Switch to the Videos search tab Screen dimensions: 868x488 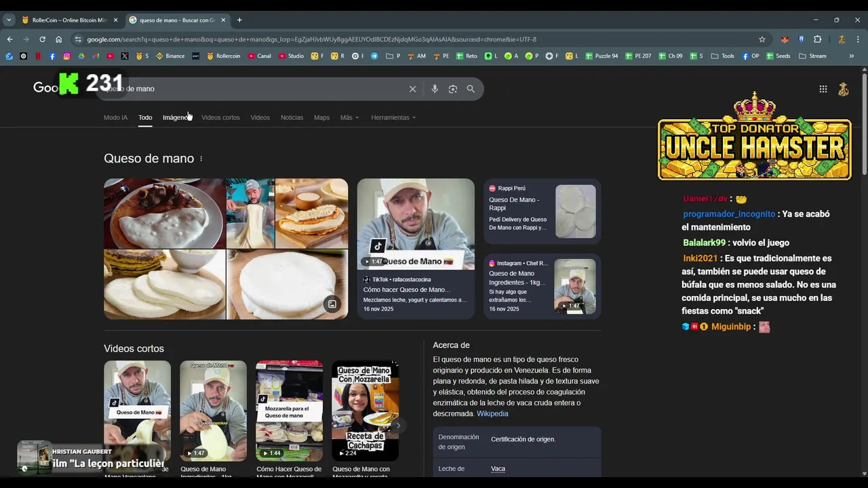(x=260, y=117)
